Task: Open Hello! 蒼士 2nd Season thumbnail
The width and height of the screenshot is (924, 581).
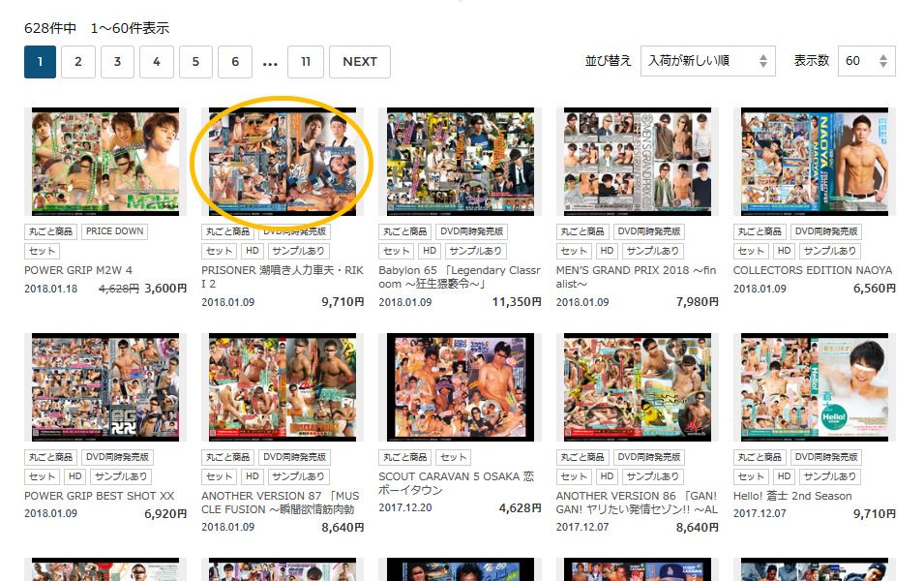Action: click(815, 387)
